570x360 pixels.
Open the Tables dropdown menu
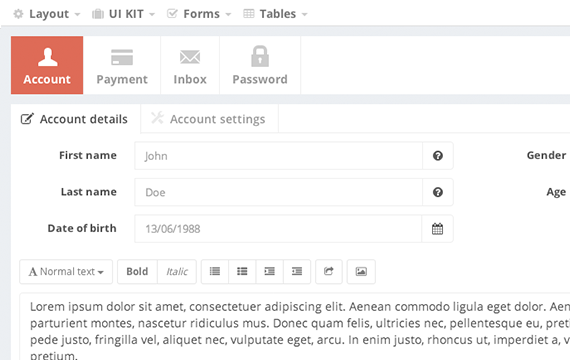click(275, 14)
